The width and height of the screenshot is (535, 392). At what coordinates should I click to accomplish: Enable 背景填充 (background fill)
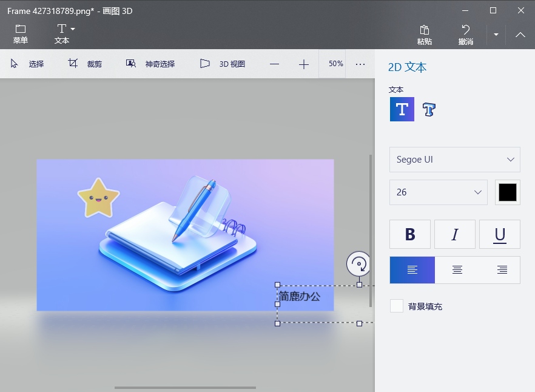(397, 306)
